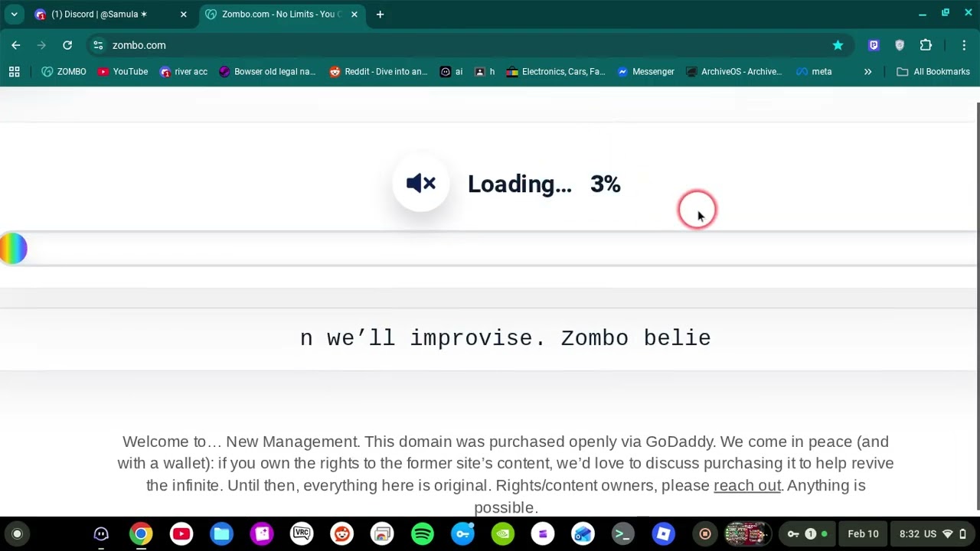View site information icon in address bar

(x=98, y=45)
